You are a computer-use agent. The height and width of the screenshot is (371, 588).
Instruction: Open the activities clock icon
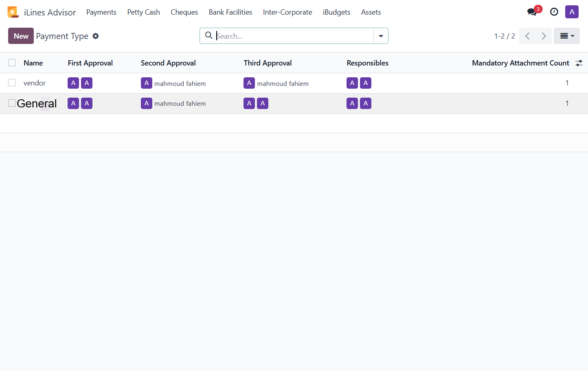[554, 12]
